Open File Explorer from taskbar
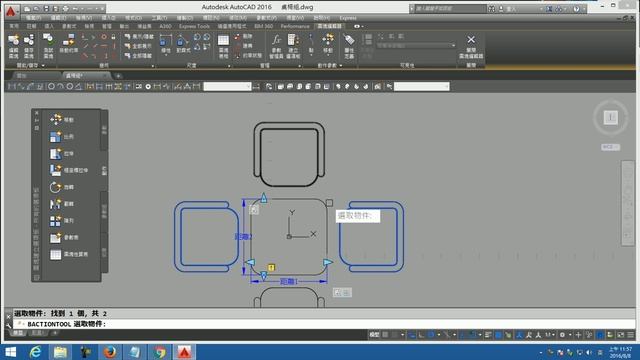640x360 pixels. coord(60,352)
